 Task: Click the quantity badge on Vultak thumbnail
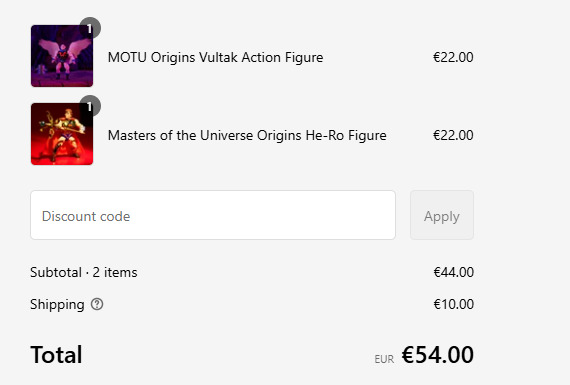coord(90,28)
